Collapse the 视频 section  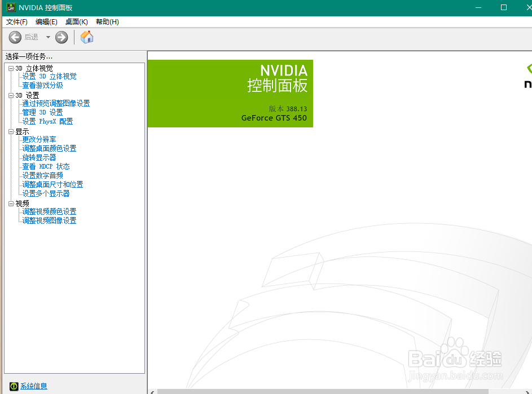tap(10, 202)
